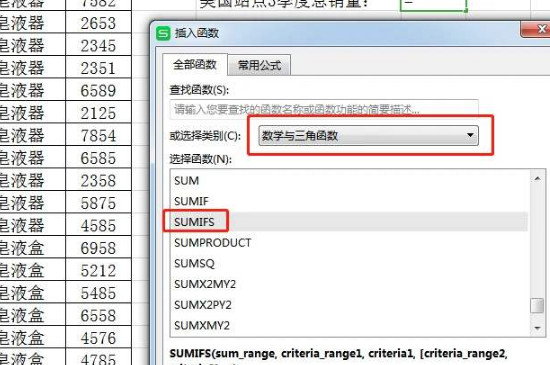This screenshot has width=550, height=365.
Task: Select SUMIF in the function list
Action: (x=349, y=201)
